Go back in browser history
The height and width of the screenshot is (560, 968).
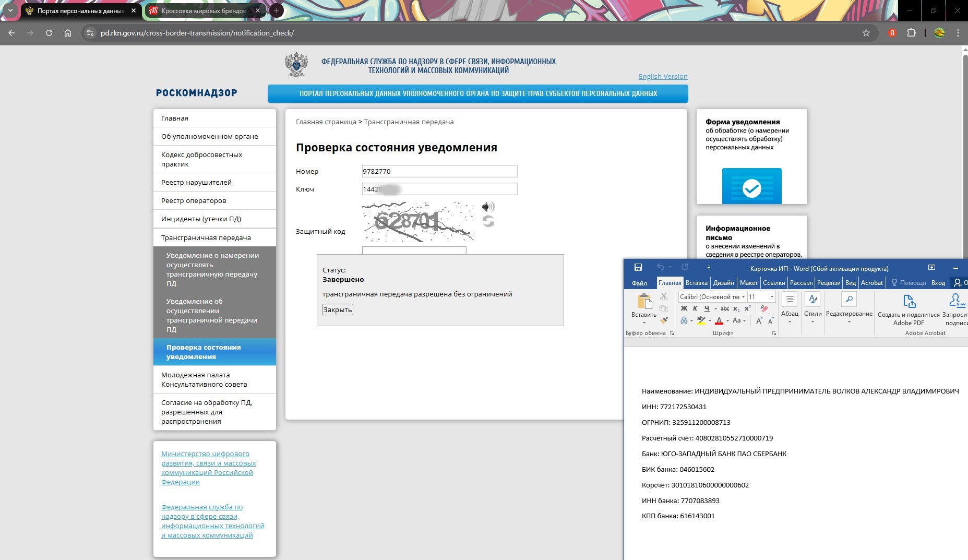11,33
